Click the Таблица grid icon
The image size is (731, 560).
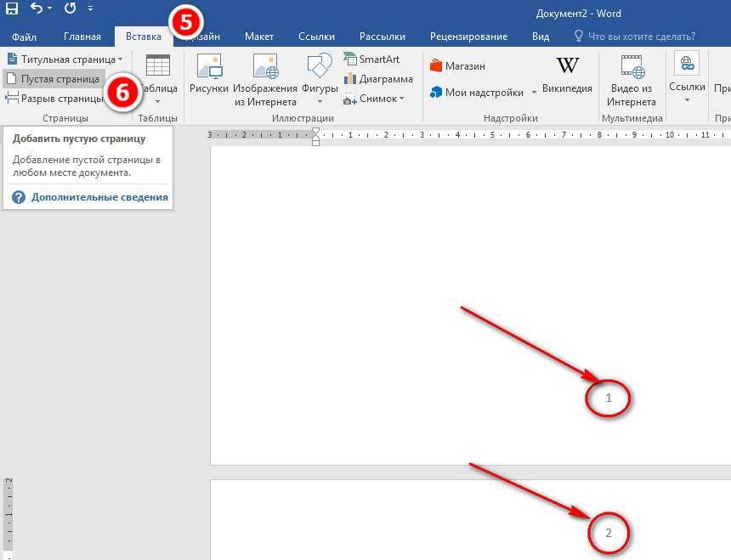coord(157,65)
